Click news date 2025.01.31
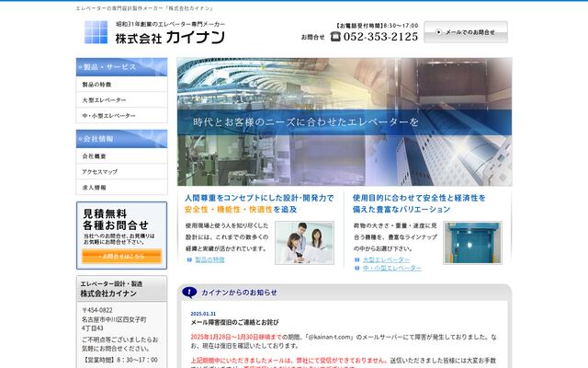Image resolution: width=588 pixels, height=368 pixels. coord(203,314)
